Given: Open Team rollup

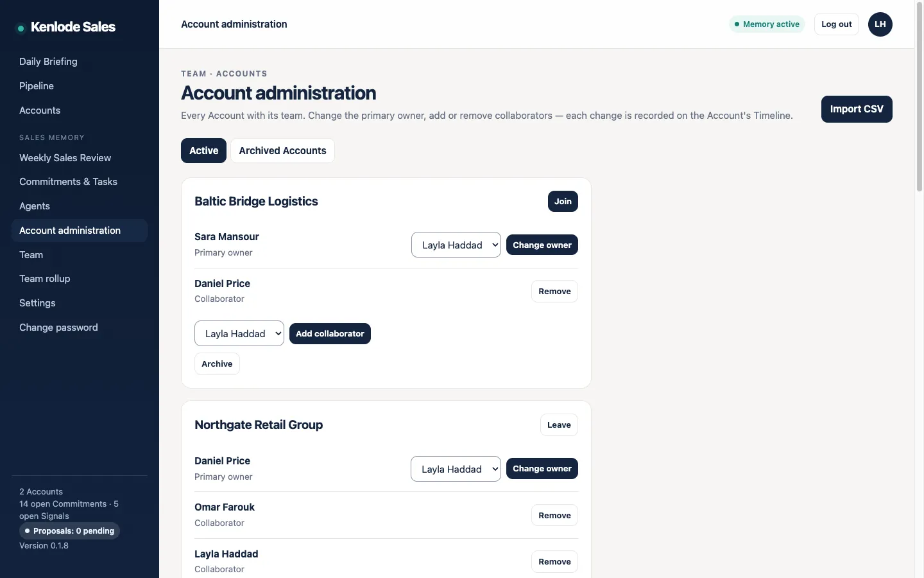Looking at the screenshot, I should [x=80, y=279].
